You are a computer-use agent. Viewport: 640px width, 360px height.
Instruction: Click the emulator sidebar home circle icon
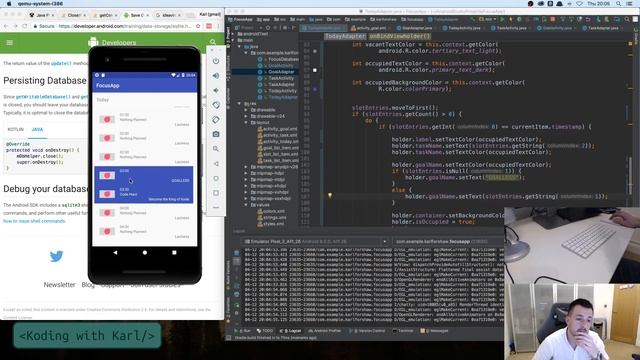coord(216,178)
